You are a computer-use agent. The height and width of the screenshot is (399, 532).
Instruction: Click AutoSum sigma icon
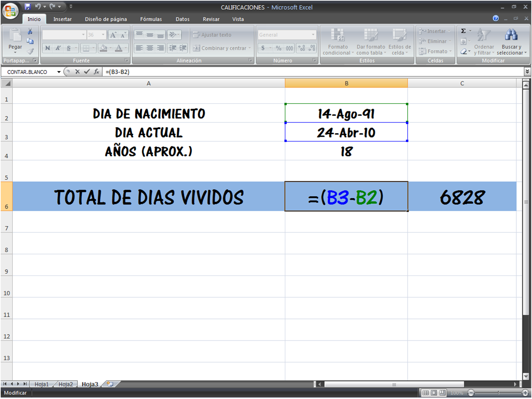pyautogui.click(x=463, y=31)
